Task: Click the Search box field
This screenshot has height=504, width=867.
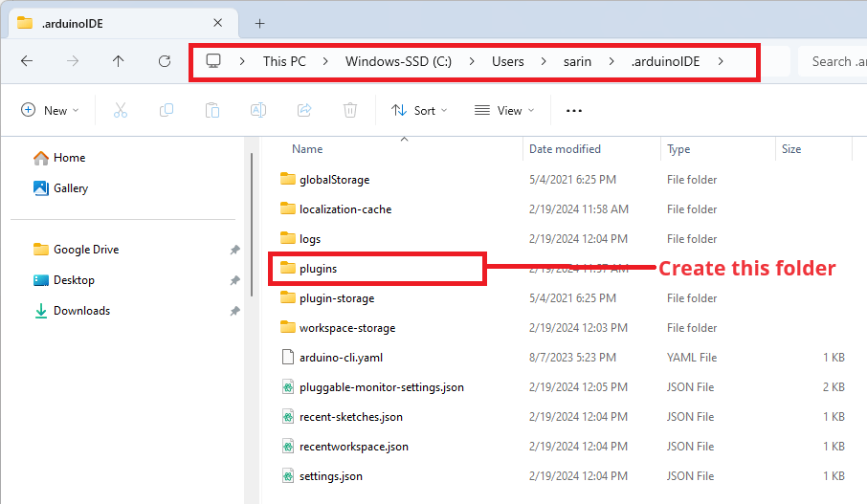Action: (x=831, y=61)
